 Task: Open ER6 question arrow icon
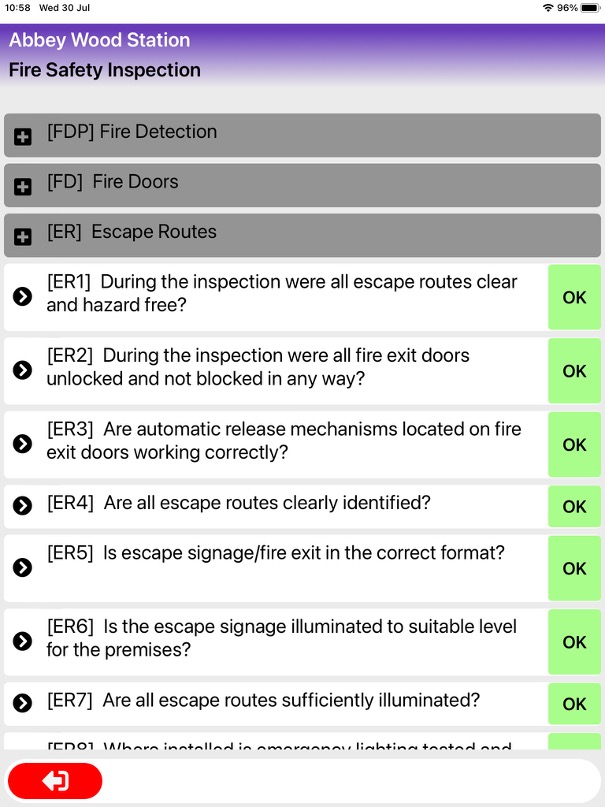pos(22,642)
